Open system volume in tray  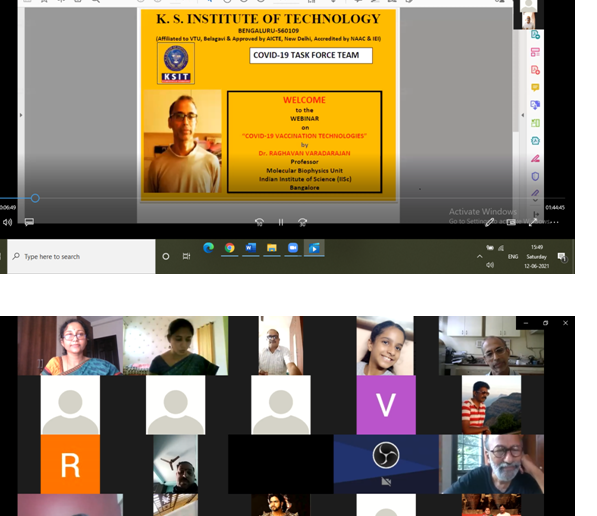[x=490, y=265]
